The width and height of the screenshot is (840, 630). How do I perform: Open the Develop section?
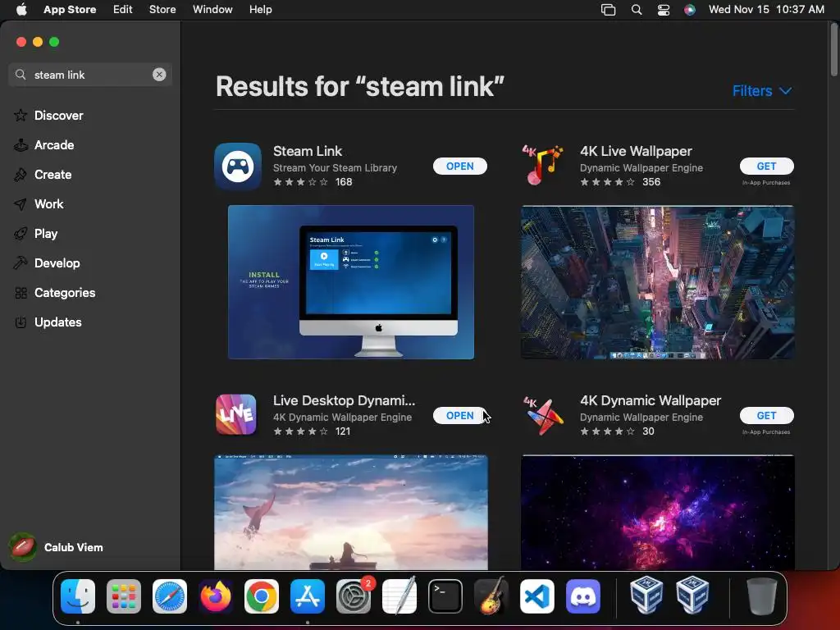(57, 262)
